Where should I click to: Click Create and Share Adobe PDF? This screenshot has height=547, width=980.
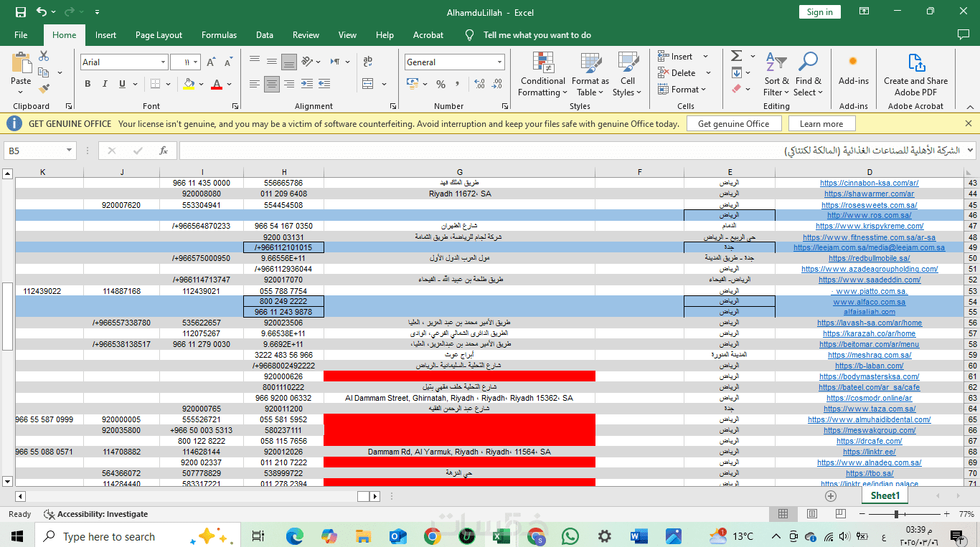click(x=915, y=74)
